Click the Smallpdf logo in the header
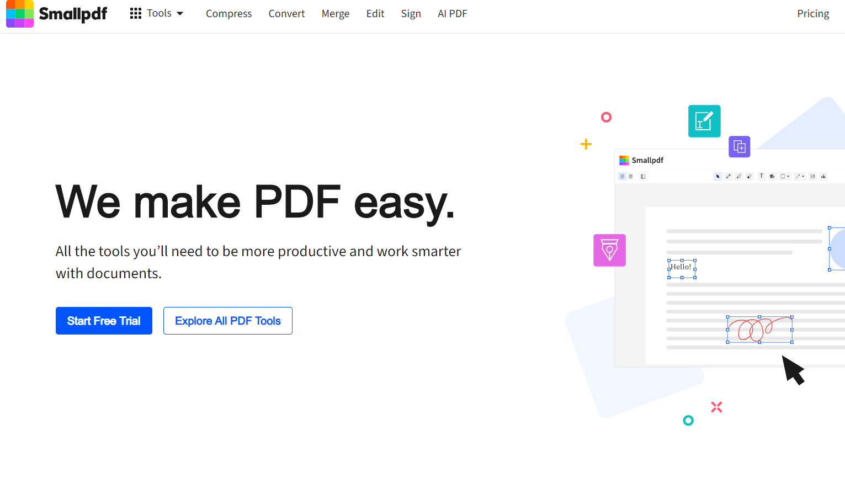This screenshot has height=504, width=845. (57, 13)
